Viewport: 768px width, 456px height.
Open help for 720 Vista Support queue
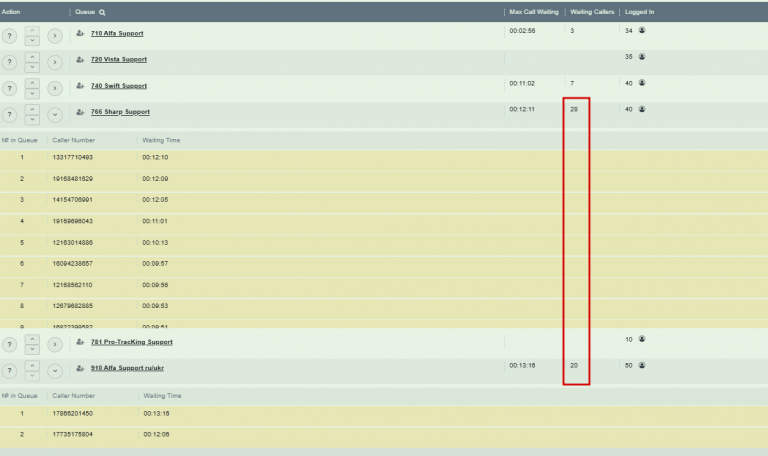9,62
